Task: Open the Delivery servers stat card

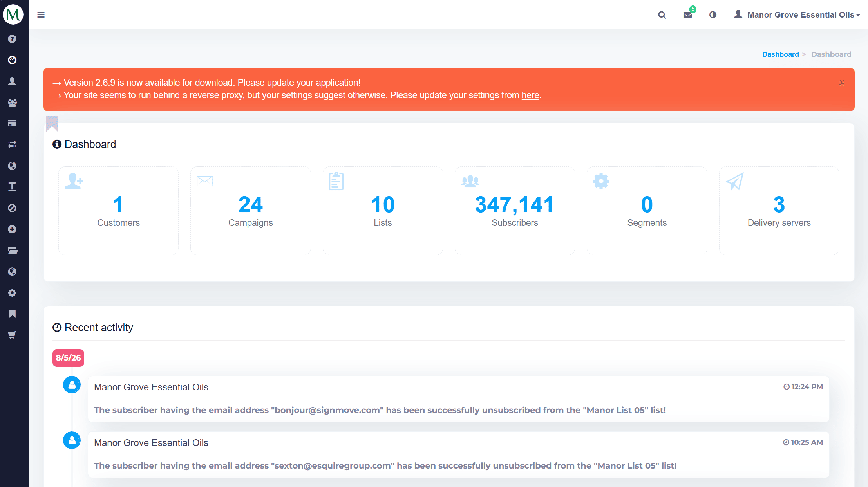Action: click(779, 211)
